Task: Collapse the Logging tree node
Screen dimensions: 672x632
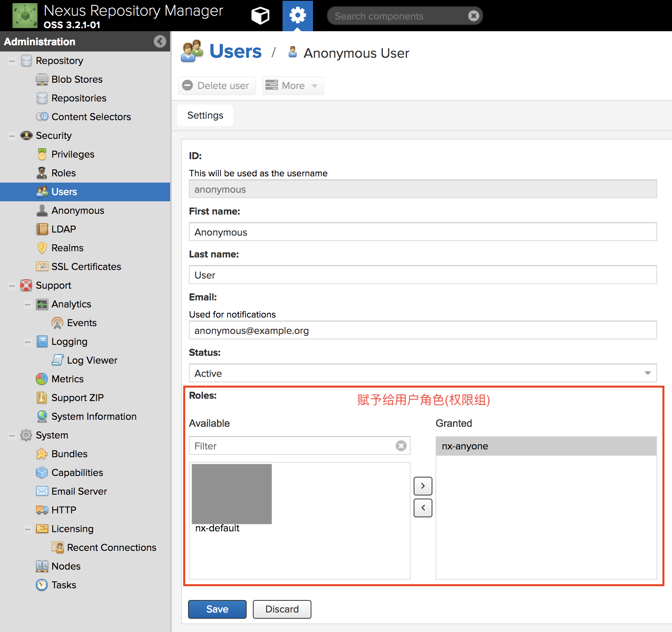Action: pos(28,342)
